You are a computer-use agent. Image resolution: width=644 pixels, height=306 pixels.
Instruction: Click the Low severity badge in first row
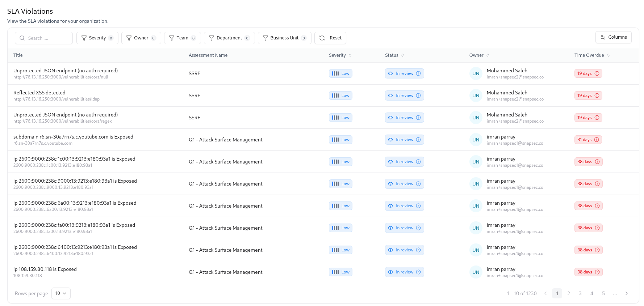pos(340,73)
